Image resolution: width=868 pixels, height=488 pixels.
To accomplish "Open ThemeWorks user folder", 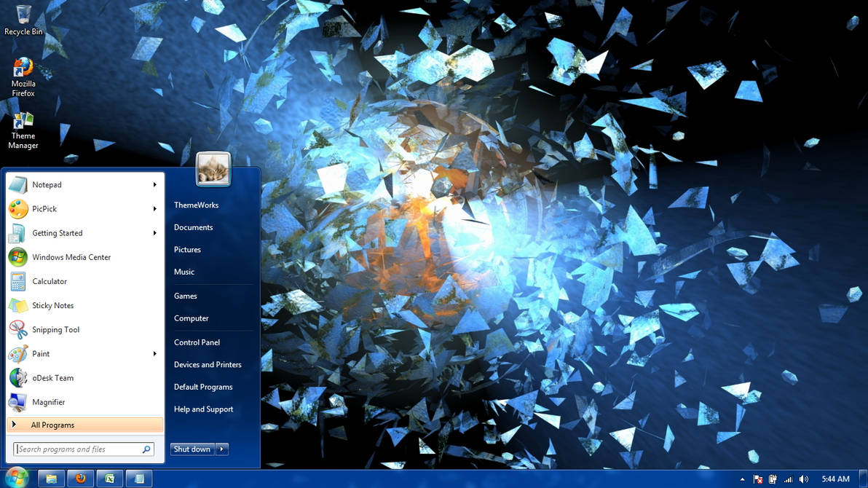I will click(x=196, y=205).
